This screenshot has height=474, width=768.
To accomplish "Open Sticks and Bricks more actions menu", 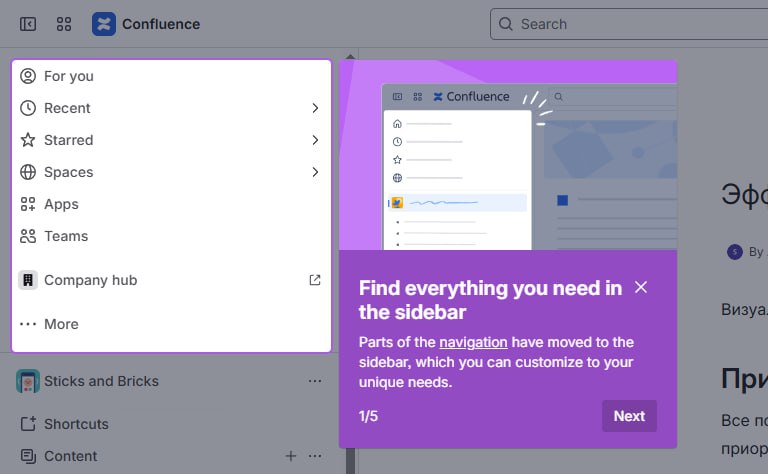I will pos(315,381).
